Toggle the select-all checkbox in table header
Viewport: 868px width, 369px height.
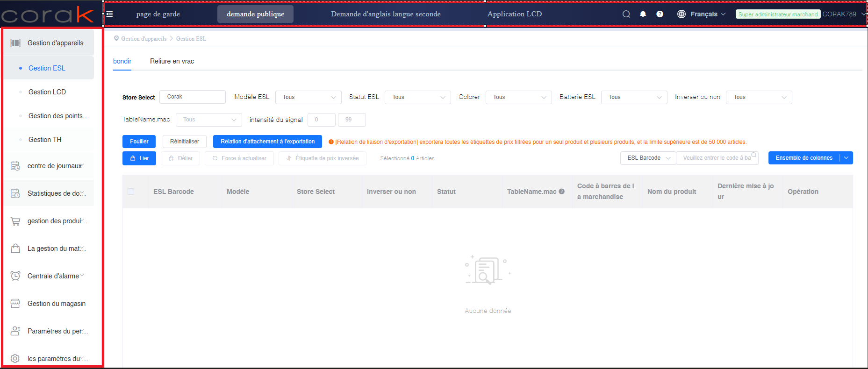(131, 192)
